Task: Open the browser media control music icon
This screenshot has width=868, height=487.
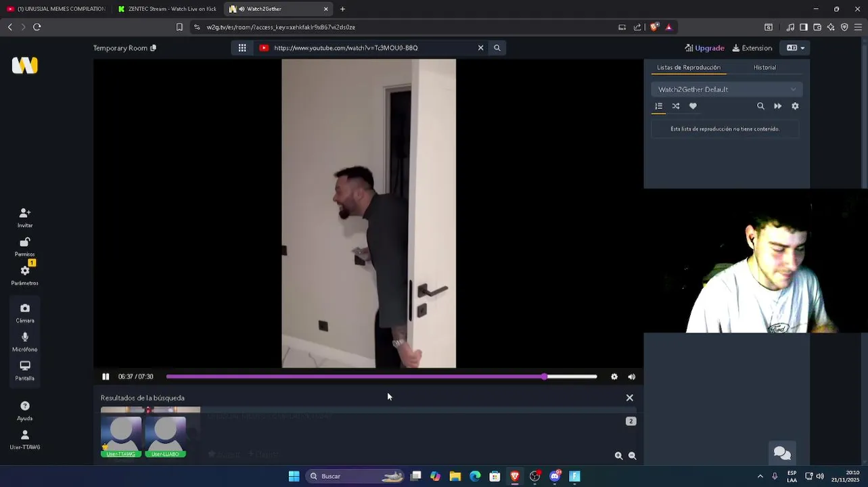Action: (x=790, y=27)
